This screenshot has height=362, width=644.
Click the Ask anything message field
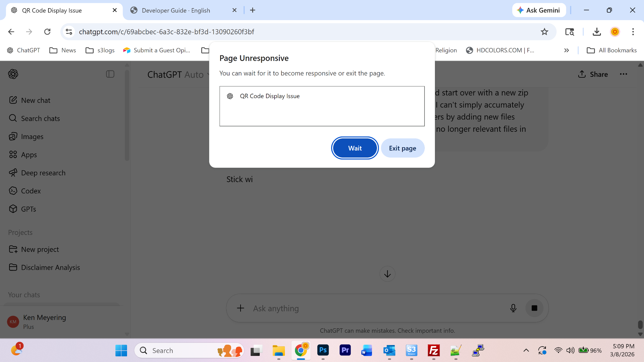377,309
